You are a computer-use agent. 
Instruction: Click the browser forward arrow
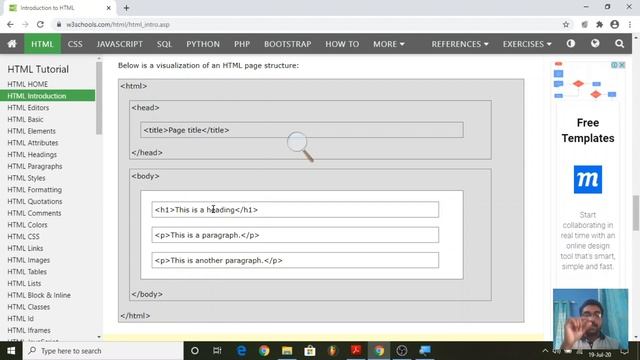click(25, 24)
